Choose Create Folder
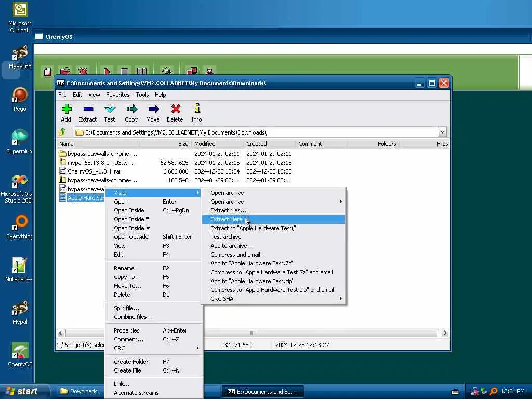Screen dimensions: 532x399 coord(153,362)
